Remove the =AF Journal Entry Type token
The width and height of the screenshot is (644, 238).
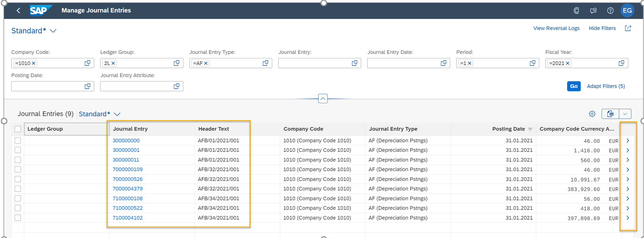[x=206, y=63]
